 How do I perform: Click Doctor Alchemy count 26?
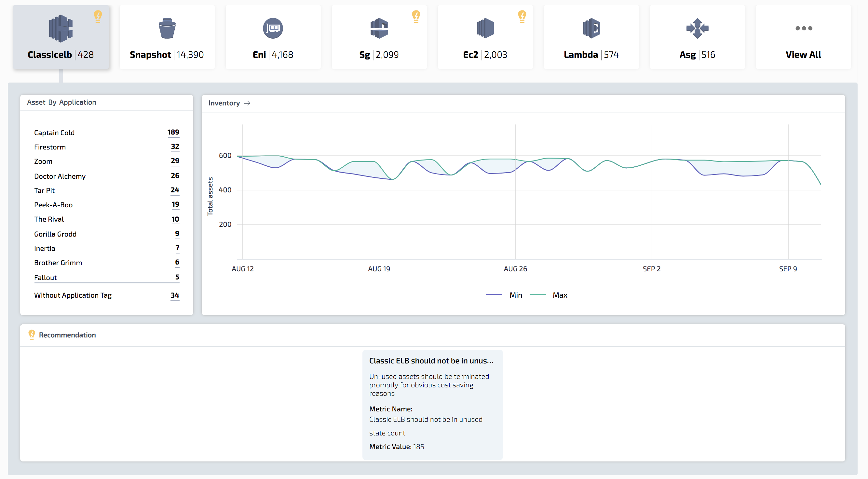coord(175,176)
